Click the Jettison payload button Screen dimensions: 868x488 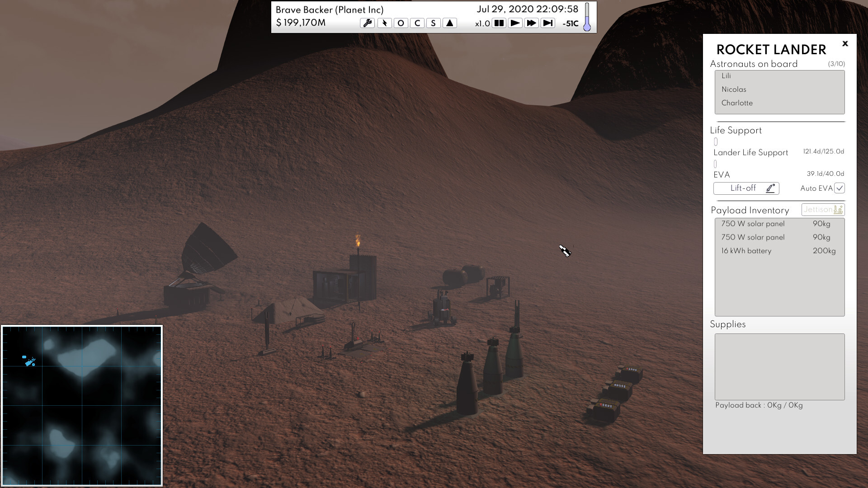(x=822, y=210)
